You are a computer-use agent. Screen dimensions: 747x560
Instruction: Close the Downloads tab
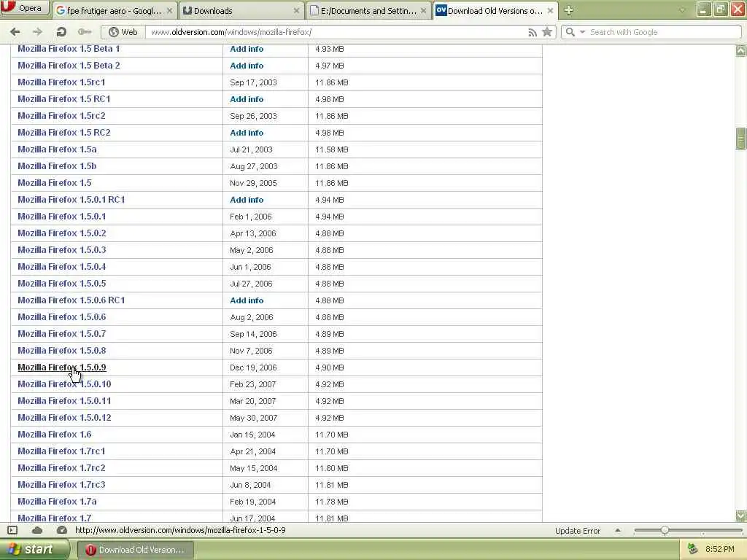[296, 10]
